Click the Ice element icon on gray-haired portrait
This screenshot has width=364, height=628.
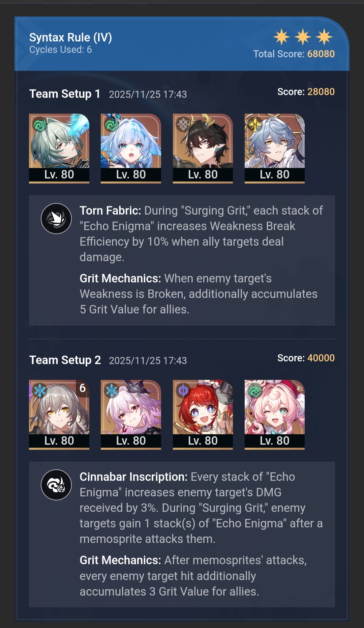click(40, 391)
